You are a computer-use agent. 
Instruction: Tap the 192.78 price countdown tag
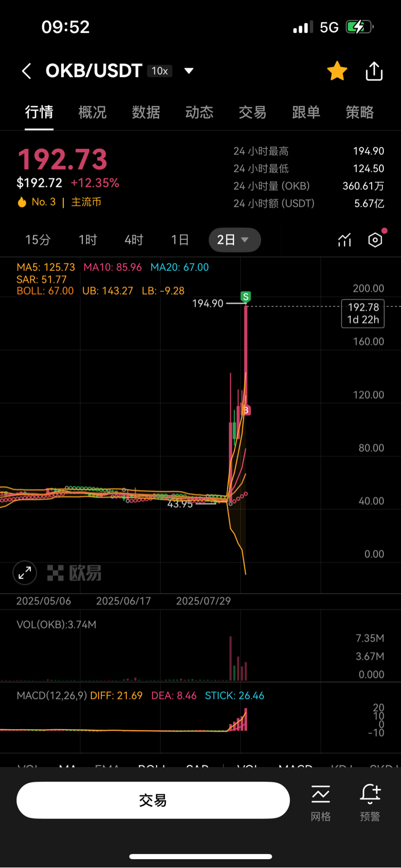coord(363,313)
